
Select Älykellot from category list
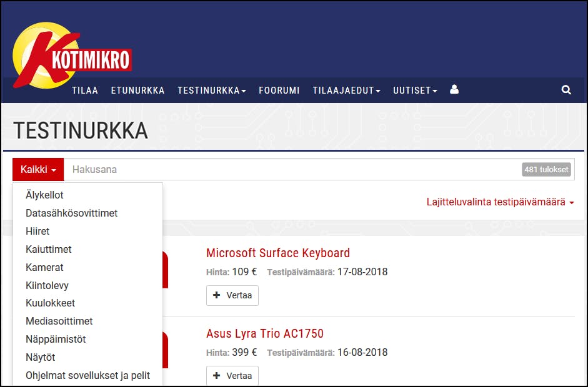click(x=44, y=195)
